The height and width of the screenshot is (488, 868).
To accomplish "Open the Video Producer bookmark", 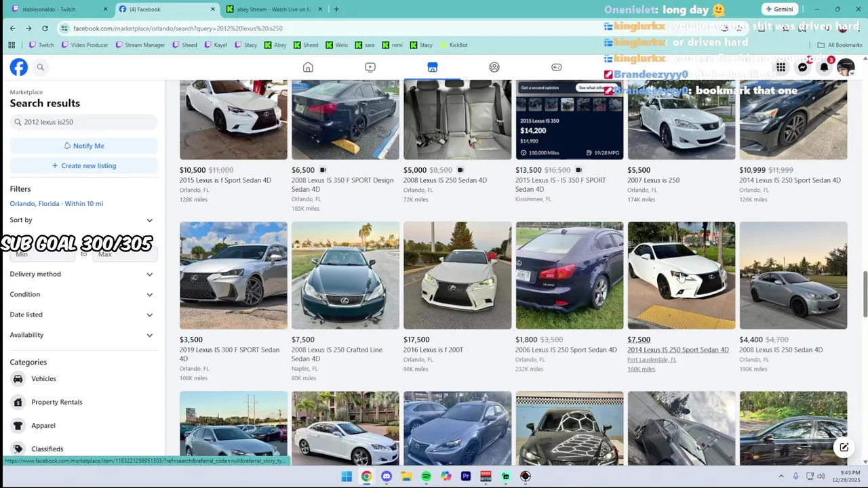I will (85, 45).
